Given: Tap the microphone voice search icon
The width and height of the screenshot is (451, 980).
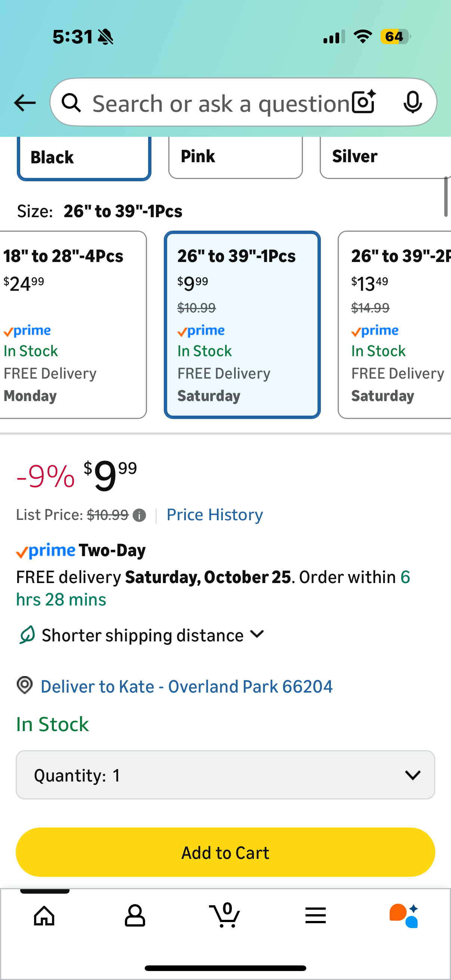Looking at the screenshot, I should pyautogui.click(x=412, y=102).
